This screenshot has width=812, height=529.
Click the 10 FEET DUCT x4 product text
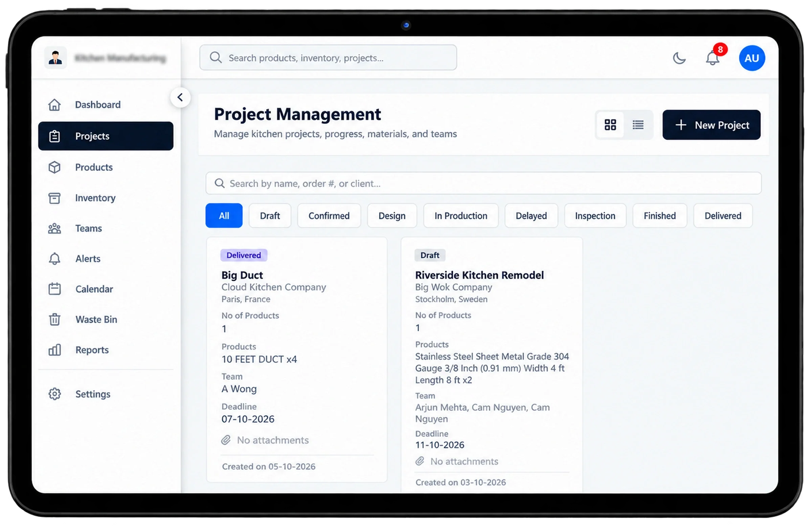coord(259,359)
